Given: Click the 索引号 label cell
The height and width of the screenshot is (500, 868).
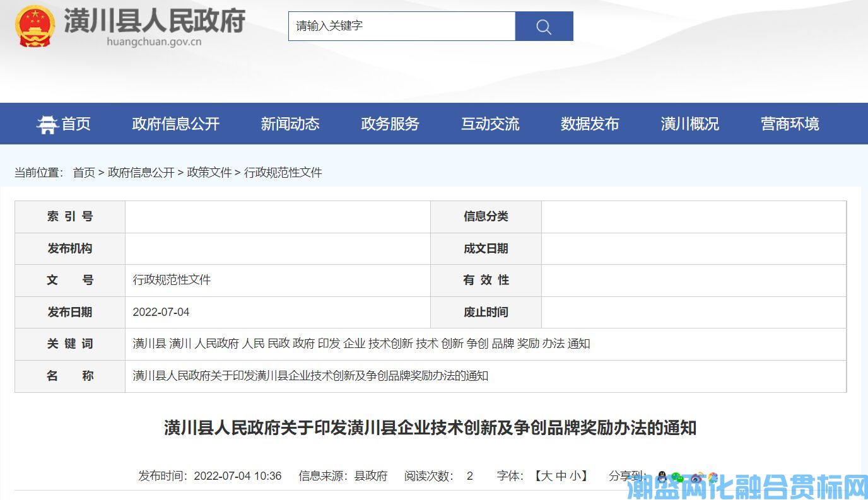Looking at the screenshot, I should [x=70, y=217].
